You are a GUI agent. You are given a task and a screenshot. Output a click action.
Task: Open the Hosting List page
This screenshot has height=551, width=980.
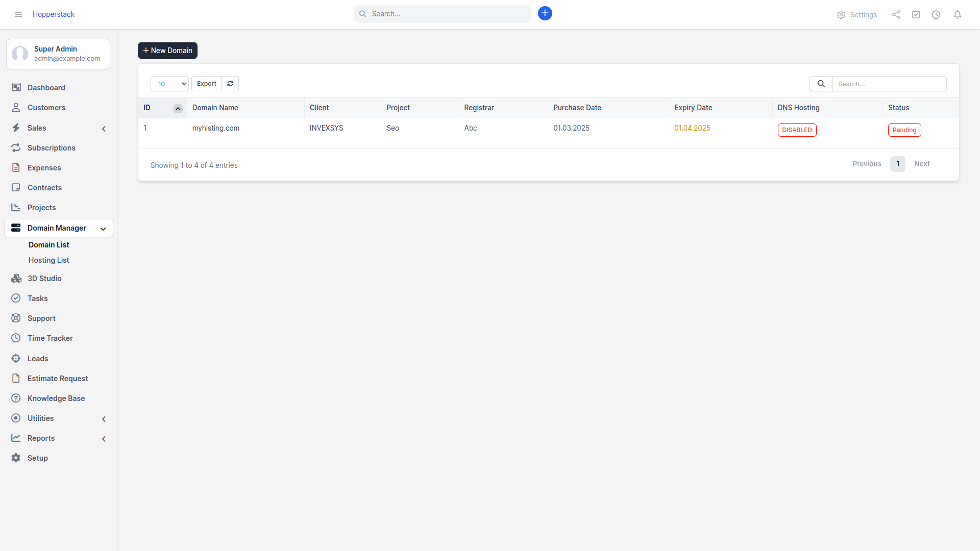tap(48, 260)
